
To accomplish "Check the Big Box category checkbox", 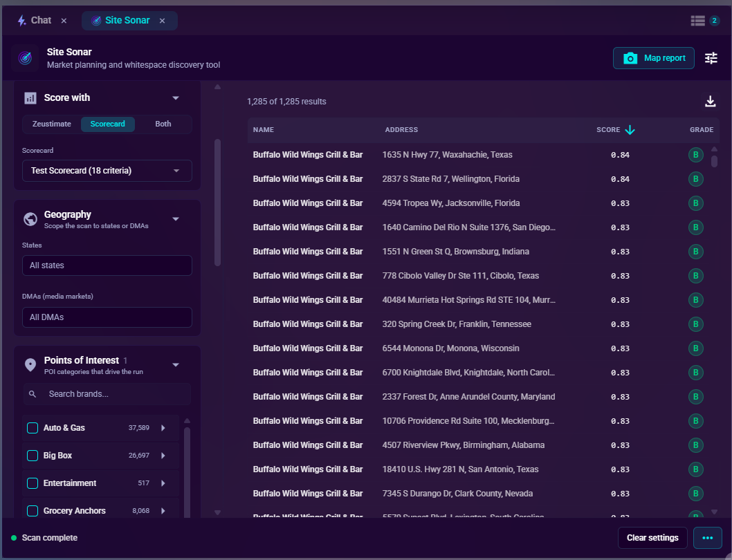I will point(33,456).
